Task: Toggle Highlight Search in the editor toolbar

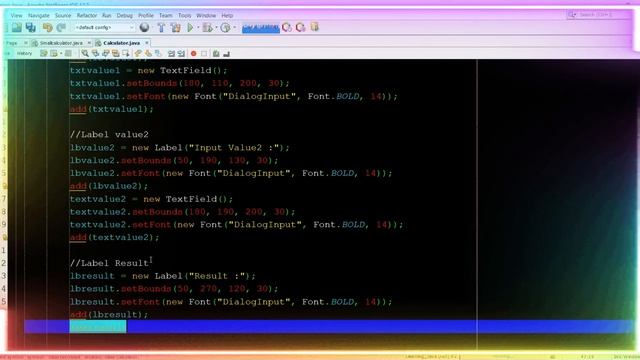Action: (116, 53)
